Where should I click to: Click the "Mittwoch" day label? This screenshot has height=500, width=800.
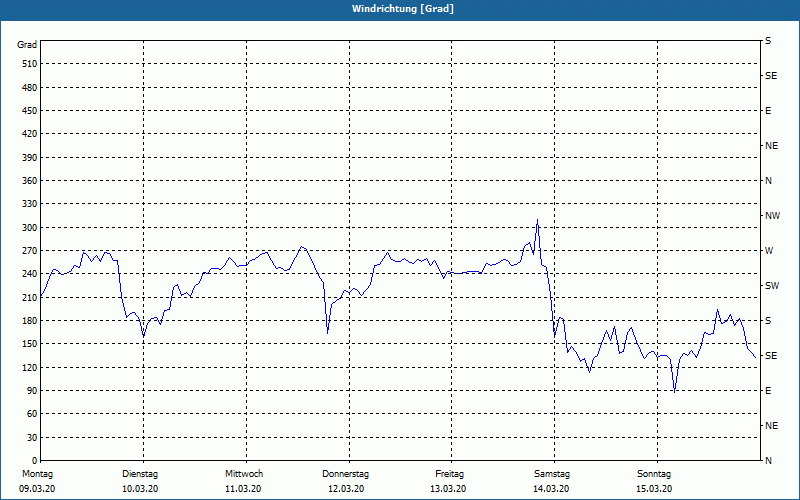244,474
